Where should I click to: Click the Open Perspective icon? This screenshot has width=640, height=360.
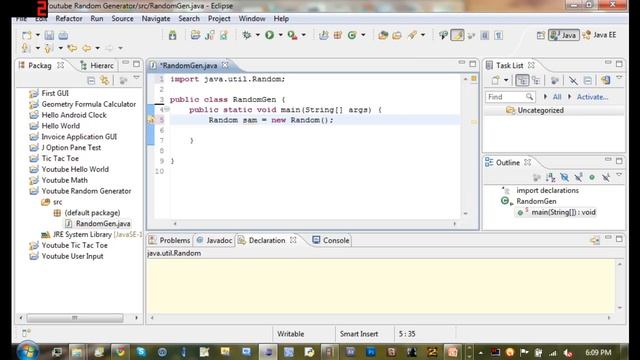tap(540, 35)
